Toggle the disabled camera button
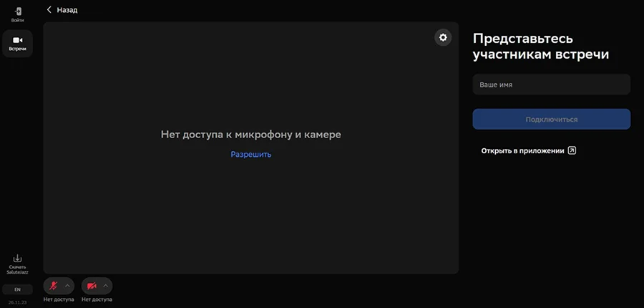644x308 pixels. (92, 286)
